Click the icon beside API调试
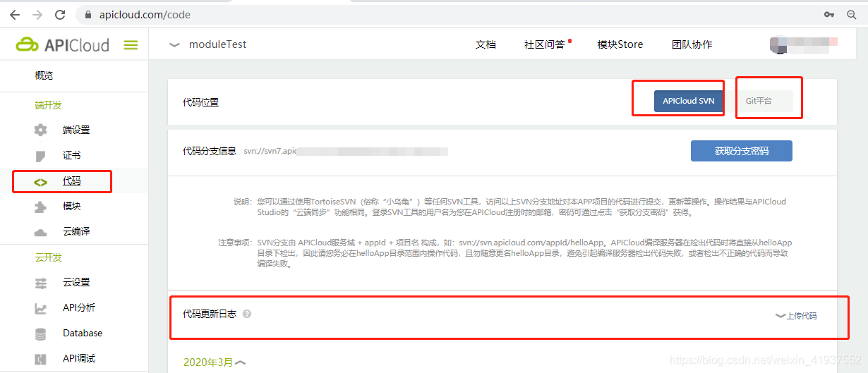The width and height of the screenshot is (868, 373). 40,359
